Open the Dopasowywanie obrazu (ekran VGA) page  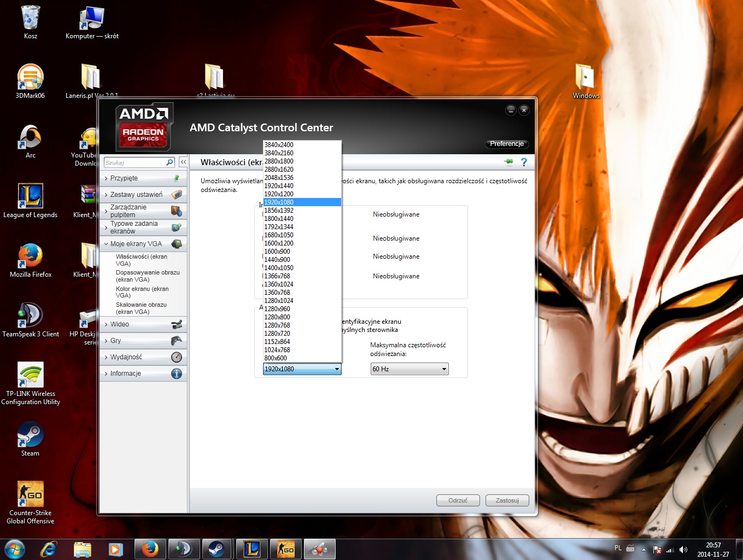pos(148,276)
